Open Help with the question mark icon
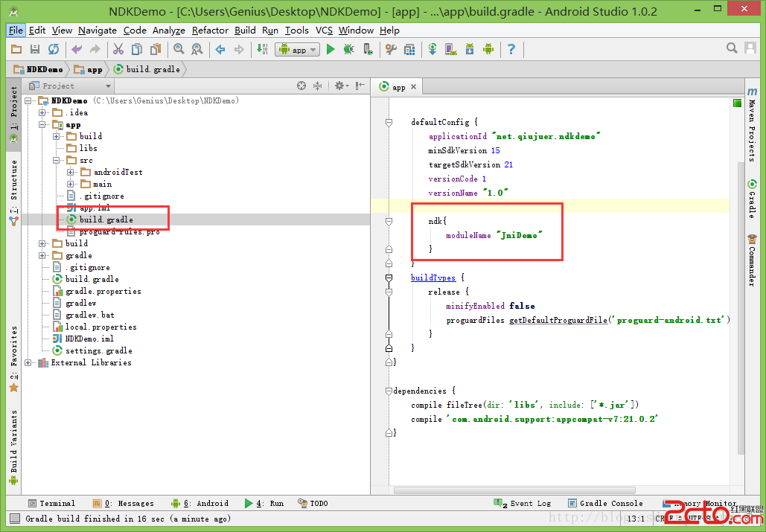The height and width of the screenshot is (532, 766). [511, 49]
